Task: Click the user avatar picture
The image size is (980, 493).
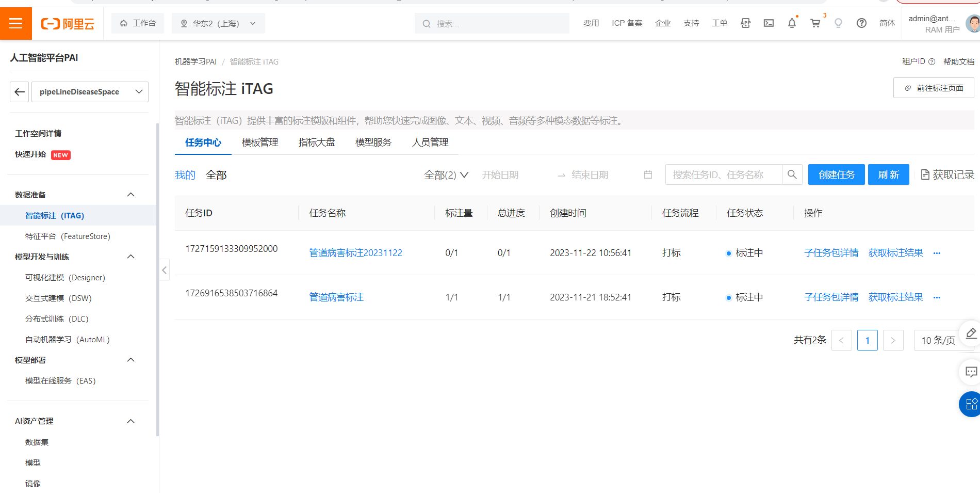Action: [x=973, y=24]
